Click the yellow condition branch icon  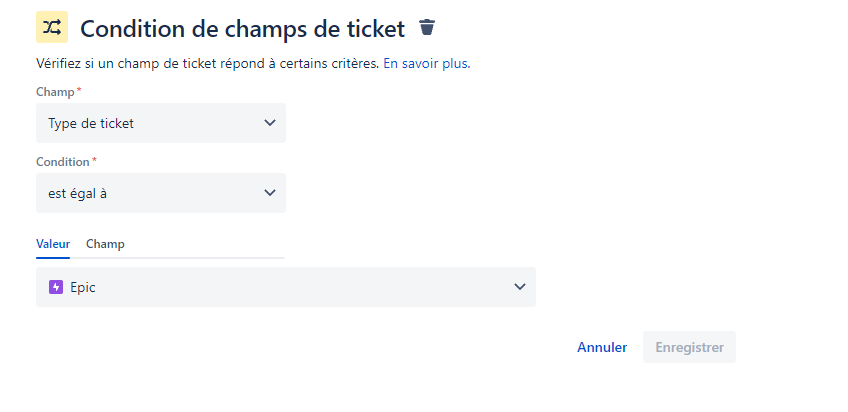click(x=52, y=27)
